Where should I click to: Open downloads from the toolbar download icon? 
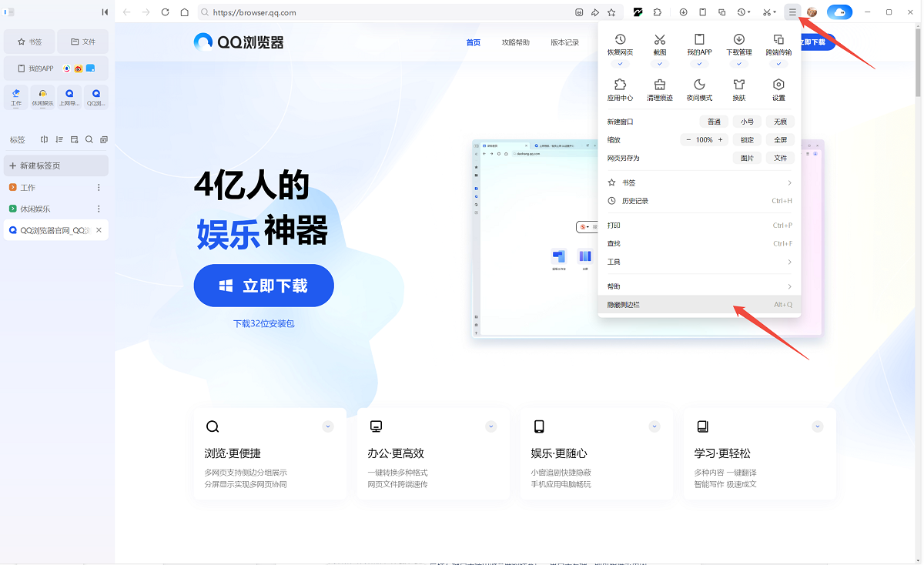[684, 12]
